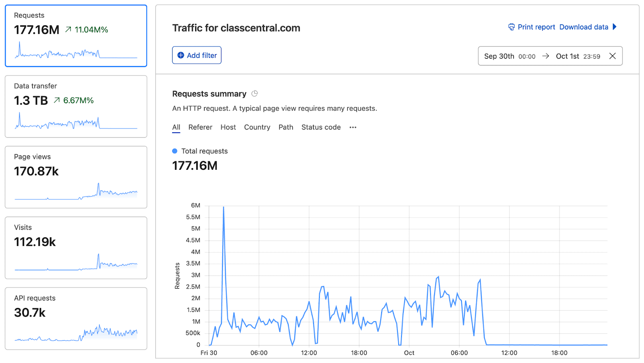Click the Data transfer trend arrow icon
The image size is (644, 363).
[57, 100]
